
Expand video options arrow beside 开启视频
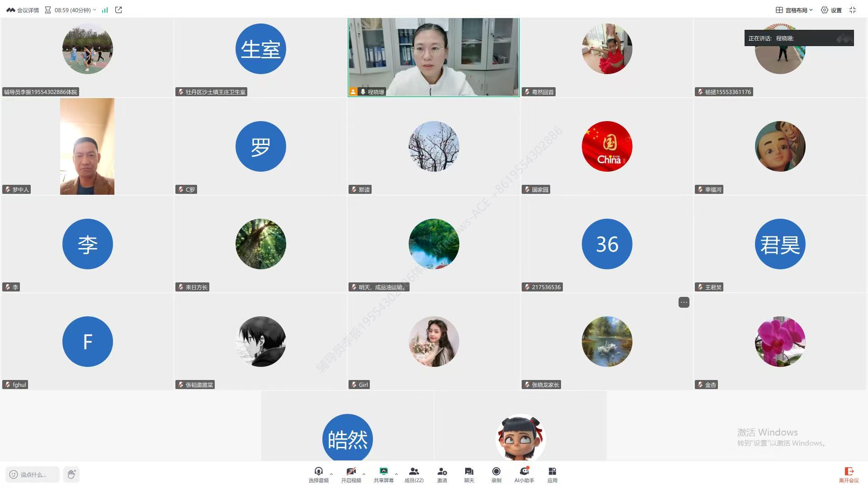tap(364, 474)
